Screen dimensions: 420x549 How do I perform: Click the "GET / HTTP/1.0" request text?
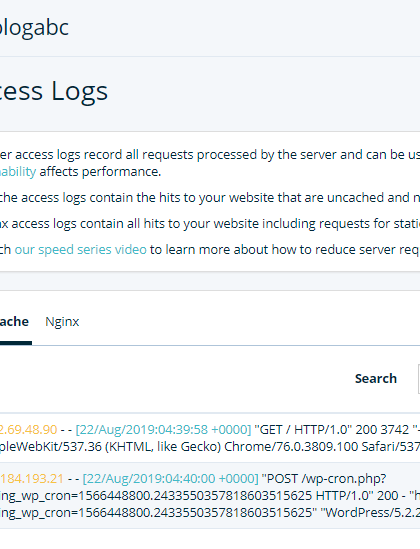tap(303, 430)
